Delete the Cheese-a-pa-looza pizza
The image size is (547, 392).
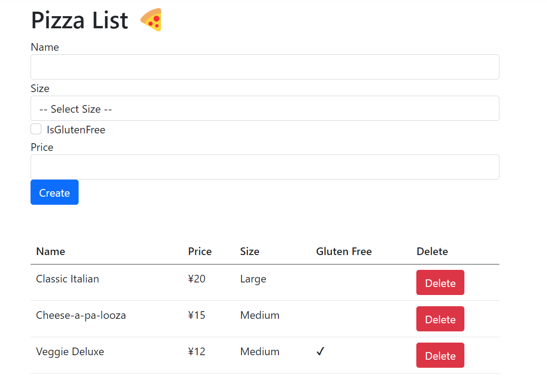coord(440,319)
